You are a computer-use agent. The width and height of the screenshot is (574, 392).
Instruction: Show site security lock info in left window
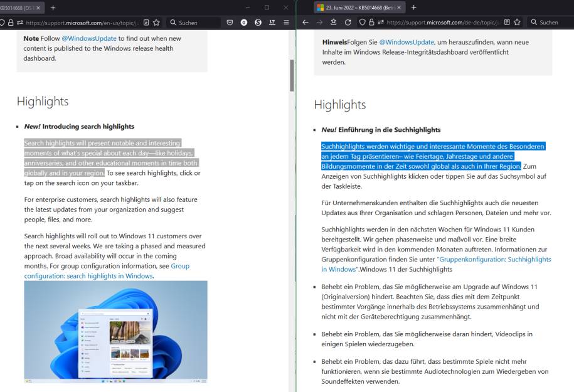coord(11,23)
